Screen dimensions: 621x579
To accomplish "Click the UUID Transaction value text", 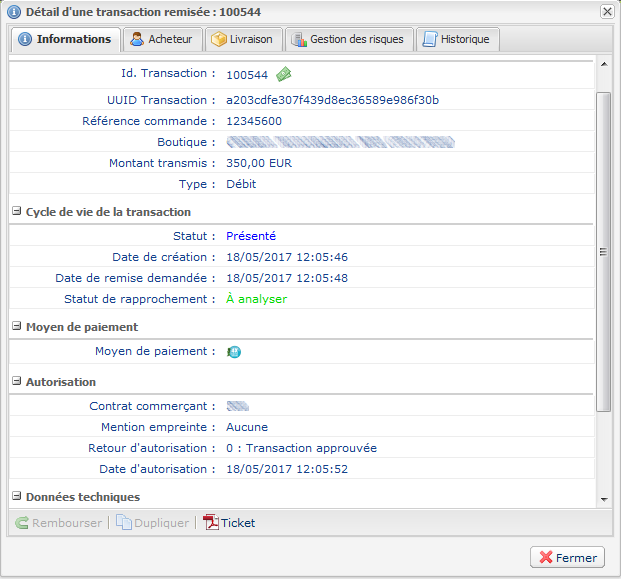I will click(x=332, y=100).
